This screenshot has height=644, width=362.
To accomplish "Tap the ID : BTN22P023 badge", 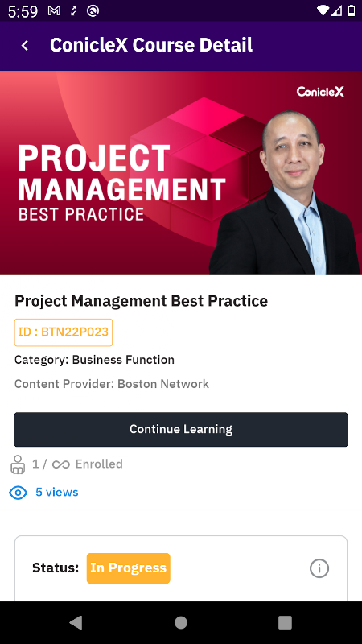I will [64, 332].
